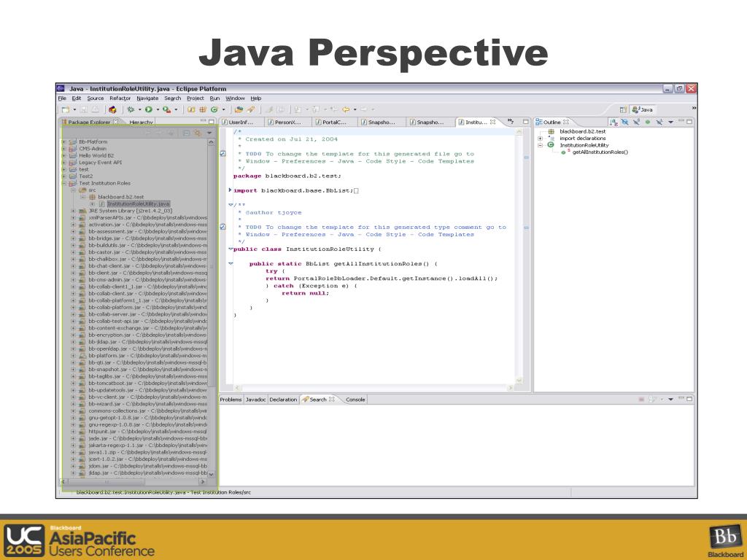Screen dimensions: 747x560
Task: Open the Help menu
Action: tap(256, 98)
